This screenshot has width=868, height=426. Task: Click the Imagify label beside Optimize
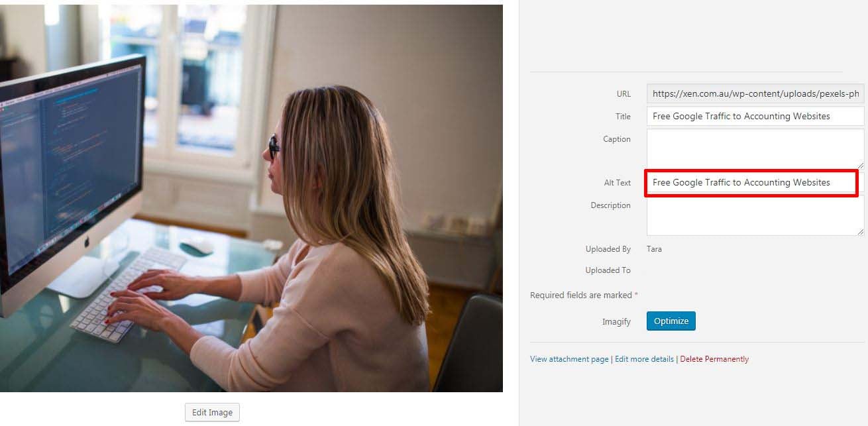coord(616,321)
